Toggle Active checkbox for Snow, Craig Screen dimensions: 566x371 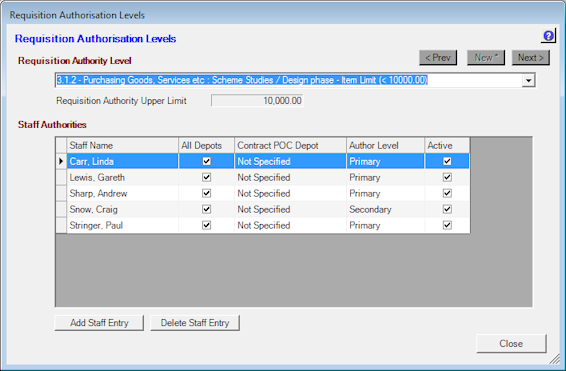(447, 209)
